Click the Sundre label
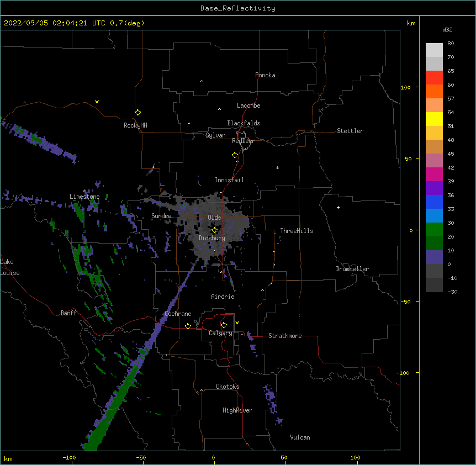The image size is (476, 465). tap(161, 216)
